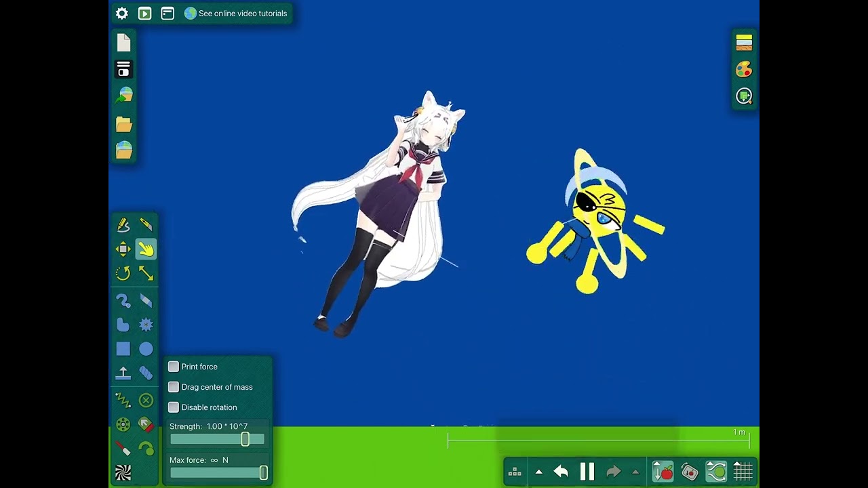Screen dimensions: 868x488
Task: Click the yellow round-headed character
Action: coord(595,220)
